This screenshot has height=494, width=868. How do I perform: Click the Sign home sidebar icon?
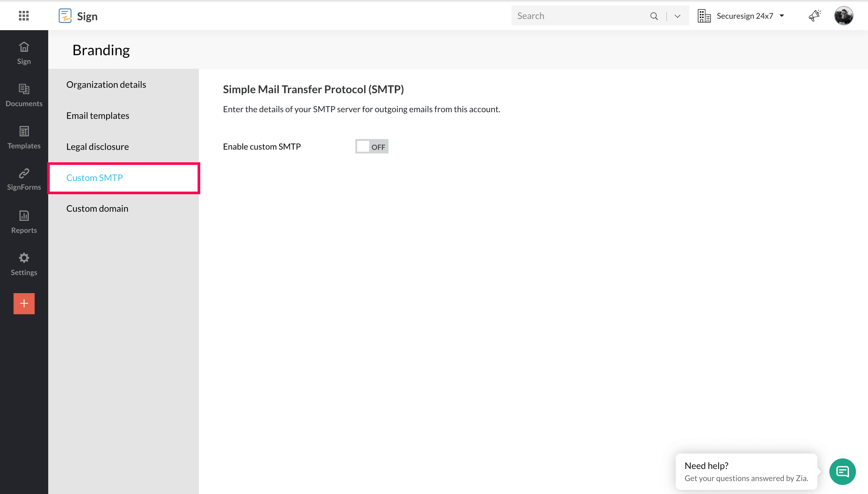click(x=24, y=53)
